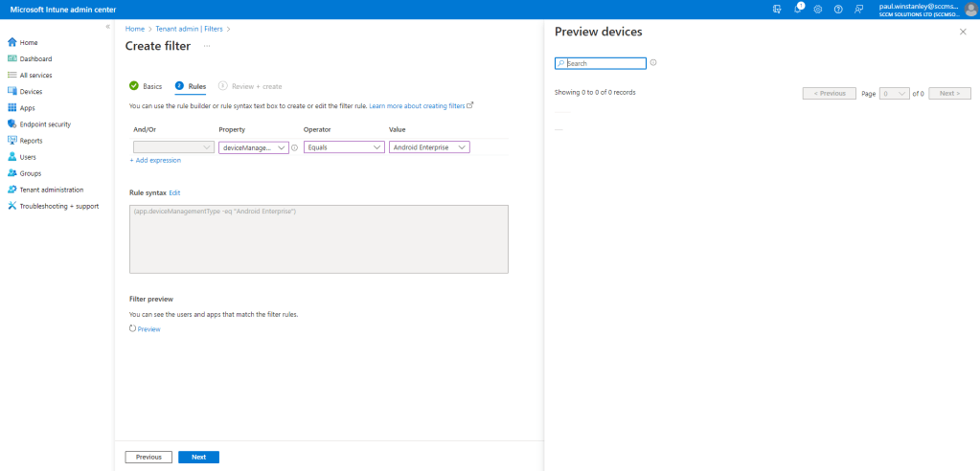The width and height of the screenshot is (980, 471).
Task: Click the Add expression link
Action: (x=155, y=160)
